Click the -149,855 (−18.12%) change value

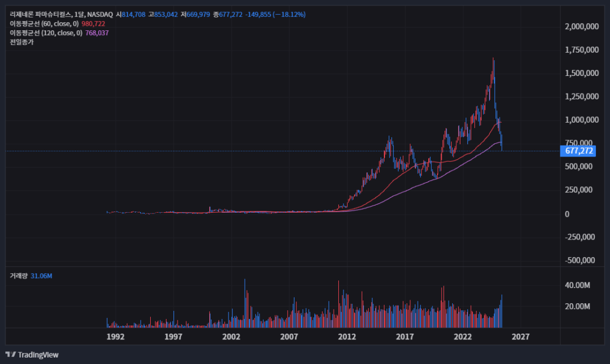(x=275, y=15)
